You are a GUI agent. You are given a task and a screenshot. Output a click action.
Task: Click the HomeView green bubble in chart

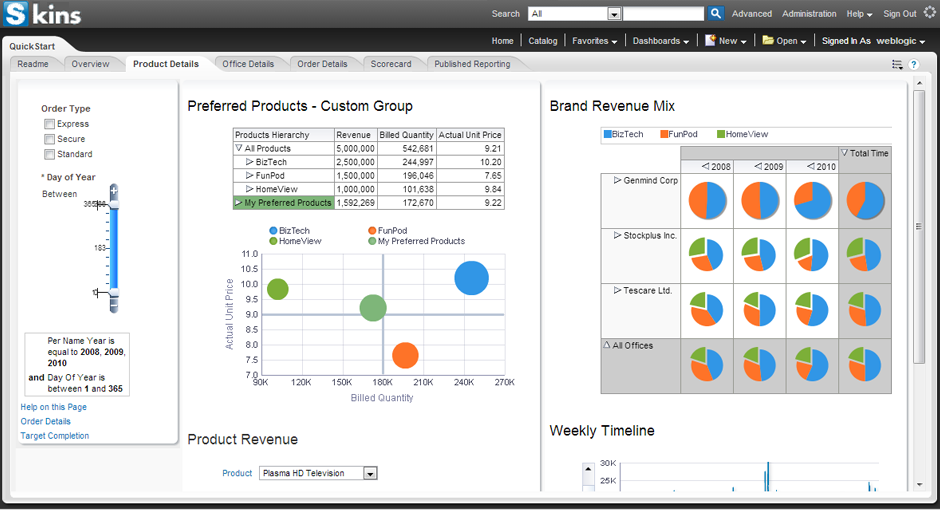(277, 289)
